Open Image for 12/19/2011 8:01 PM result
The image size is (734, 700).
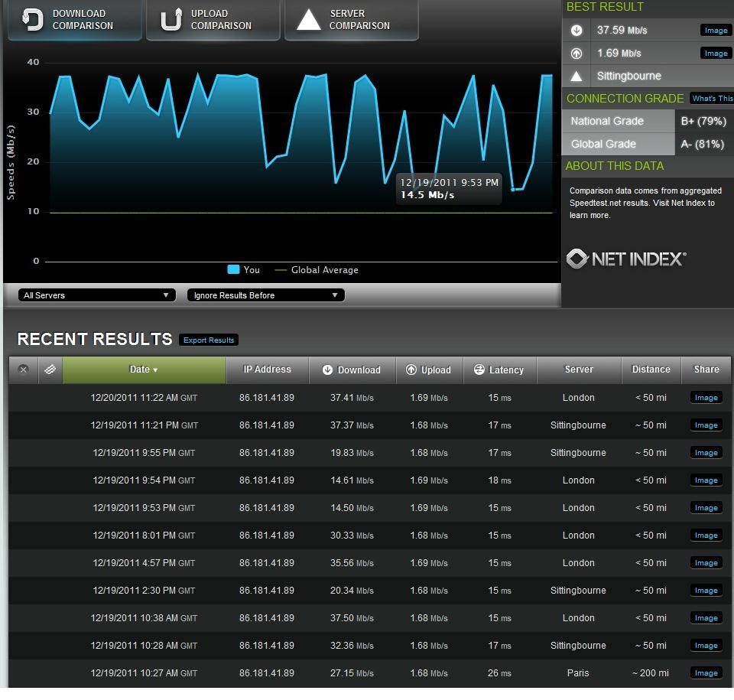(706, 536)
